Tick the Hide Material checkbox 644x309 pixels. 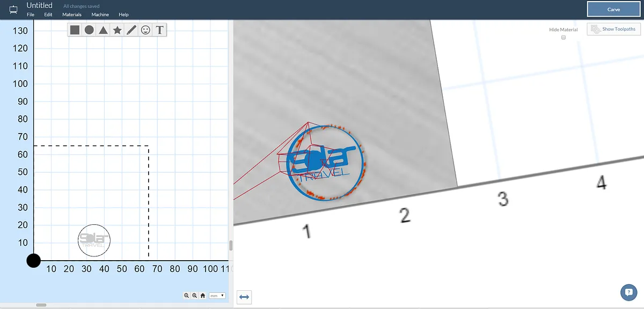563,38
